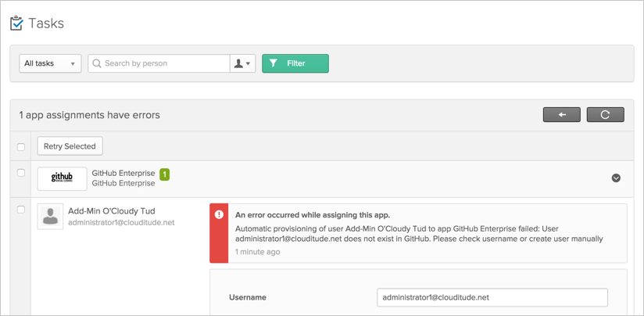Check the GitHub Enterprise row checkbox
This screenshot has width=644, height=316.
pyautogui.click(x=21, y=173)
